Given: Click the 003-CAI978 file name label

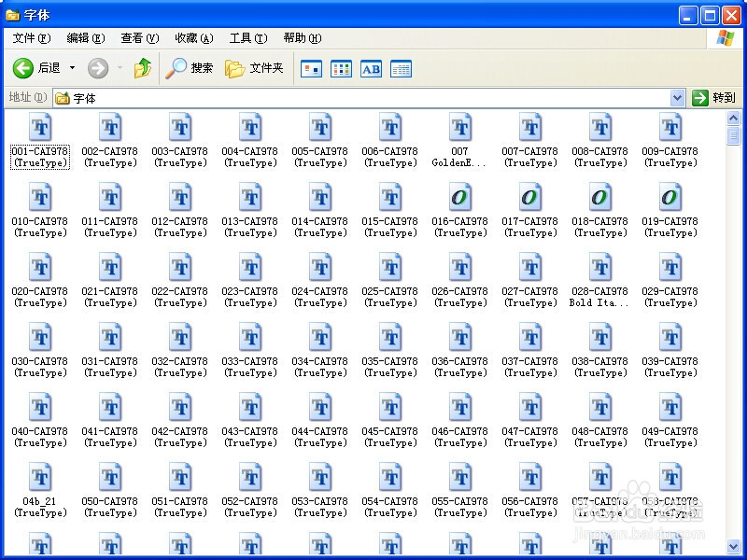Looking at the screenshot, I should pos(180,157).
